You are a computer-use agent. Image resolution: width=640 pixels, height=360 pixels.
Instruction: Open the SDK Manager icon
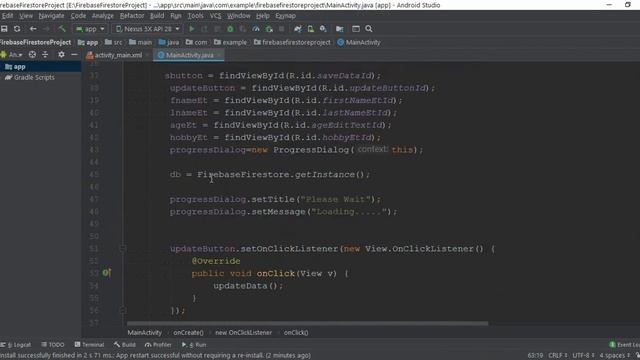pos(323,29)
